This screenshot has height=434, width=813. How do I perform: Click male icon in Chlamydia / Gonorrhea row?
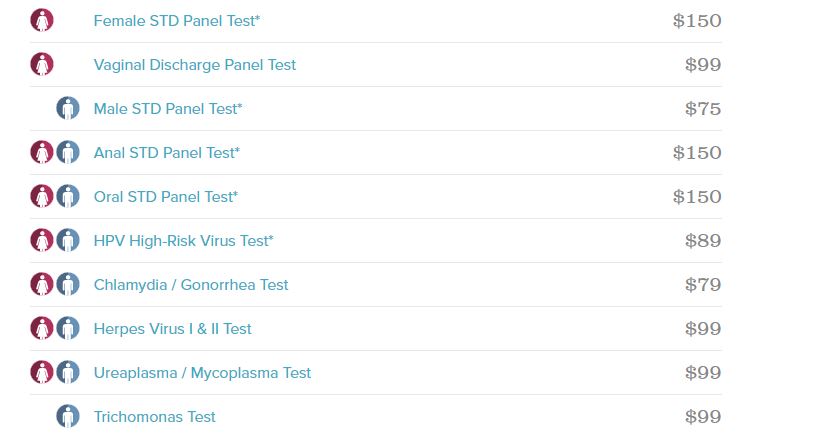(x=68, y=285)
